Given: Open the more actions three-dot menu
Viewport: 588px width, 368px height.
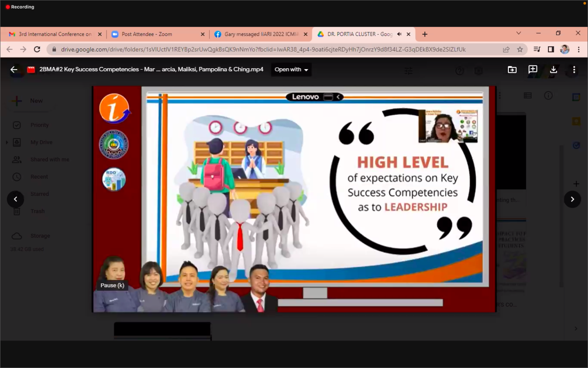Looking at the screenshot, I should click(x=574, y=70).
